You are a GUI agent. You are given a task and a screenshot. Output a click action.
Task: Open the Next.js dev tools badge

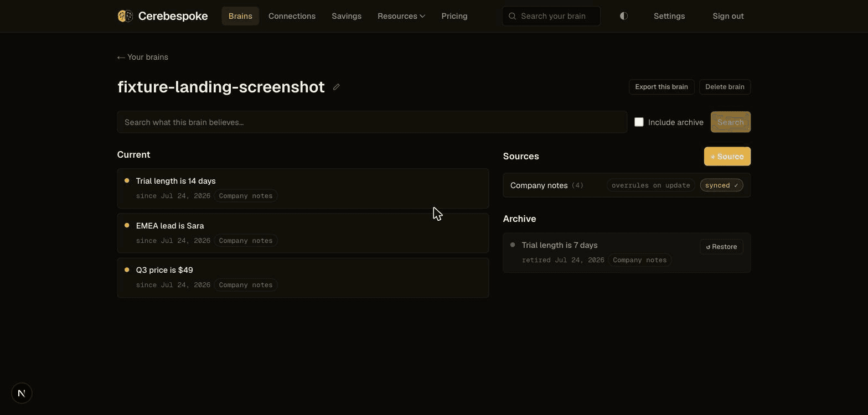22,393
